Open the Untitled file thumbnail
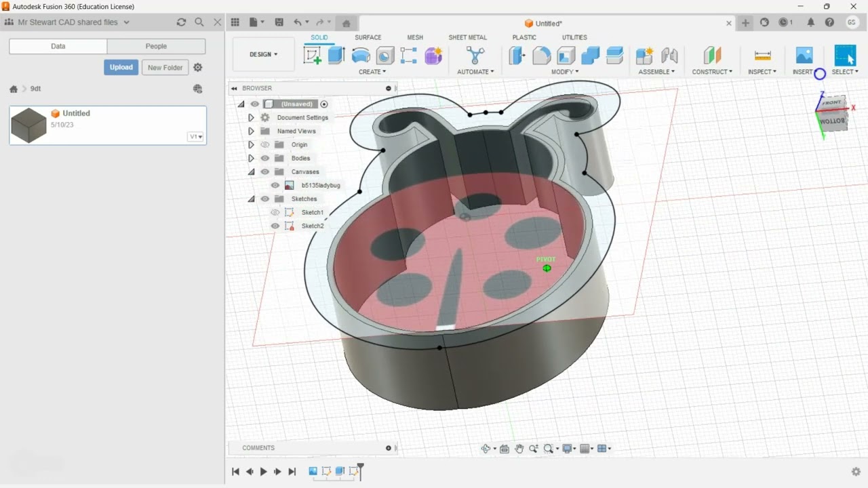Screen dimensions: 868x488 pyautogui.click(x=28, y=125)
